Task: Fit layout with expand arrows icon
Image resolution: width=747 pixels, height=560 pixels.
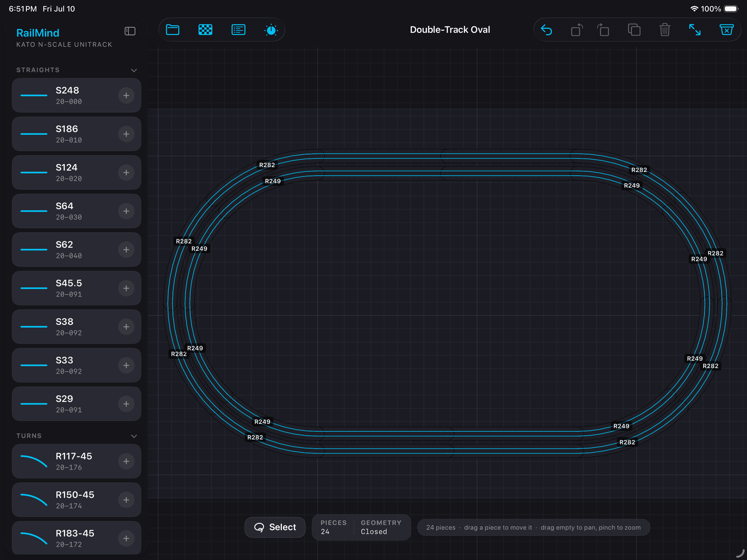Action: (695, 30)
